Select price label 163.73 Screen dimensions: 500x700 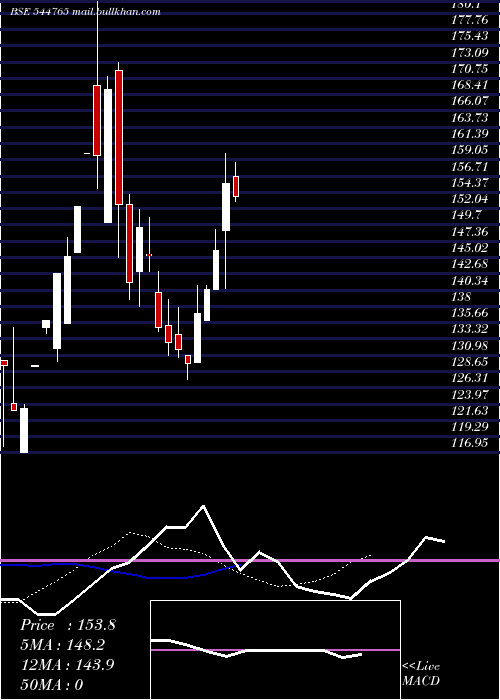click(x=469, y=117)
